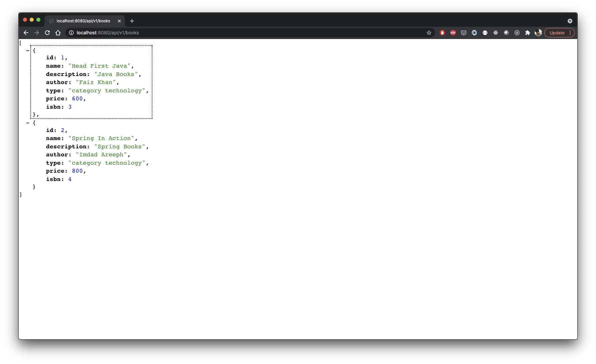Focus the address bar URL field

[x=250, y=33]
